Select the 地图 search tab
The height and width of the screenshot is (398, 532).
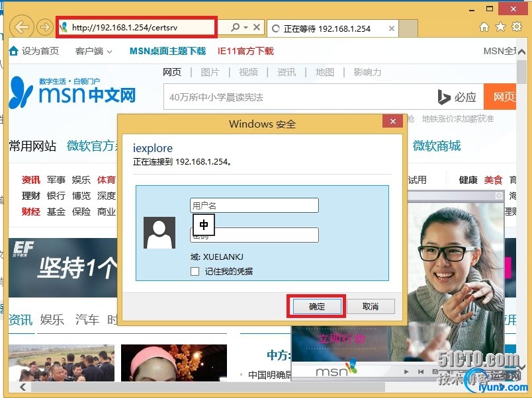tap(325, 72)
